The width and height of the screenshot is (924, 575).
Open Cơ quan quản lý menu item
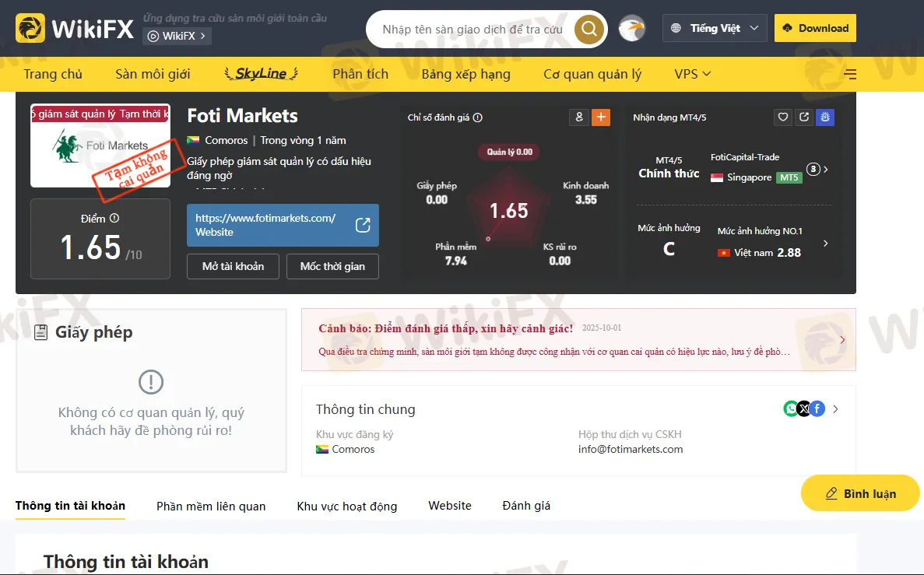pos(592,74)
